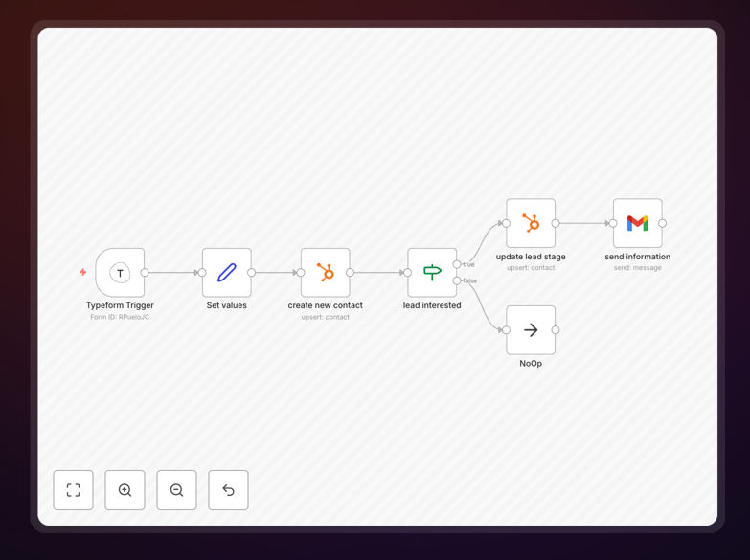
Task: Click the true output of lead interested
Action: pyautogui.click(x=457, y=264)
